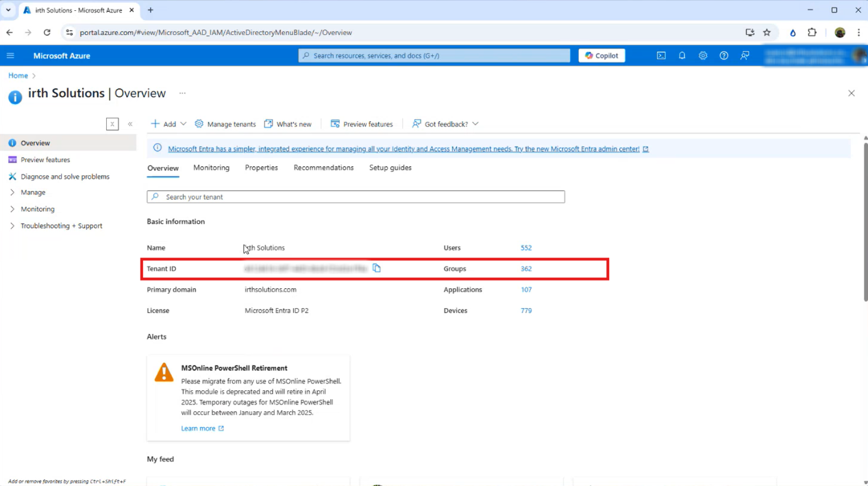Click the warning icon in alert card
Image resolution: width=868 pixels, height=486 pixels.
[x=164, y=372]
